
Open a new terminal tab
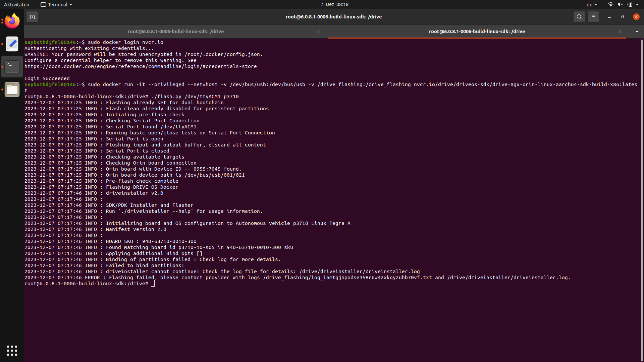pyautogui.click(x=32, y=16)
